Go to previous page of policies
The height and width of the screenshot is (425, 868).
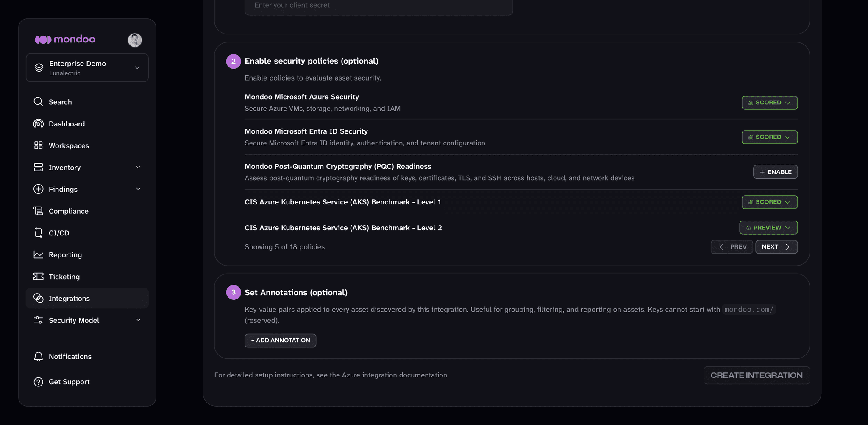point(732,247)
